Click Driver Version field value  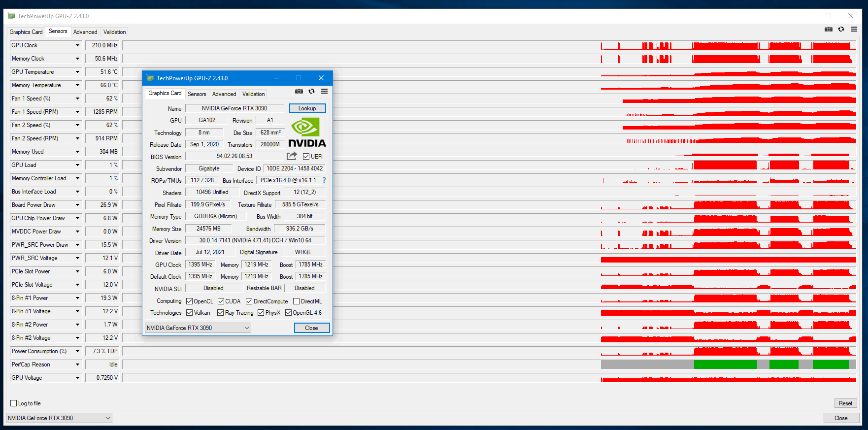pos(255,240)
